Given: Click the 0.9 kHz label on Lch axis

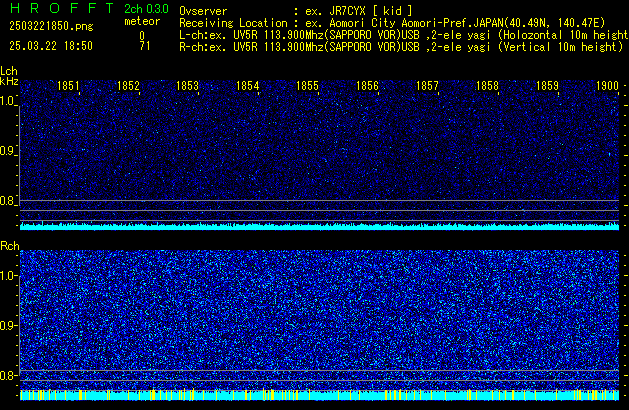Looking at the screenshot, I should (x=7, y=151).
